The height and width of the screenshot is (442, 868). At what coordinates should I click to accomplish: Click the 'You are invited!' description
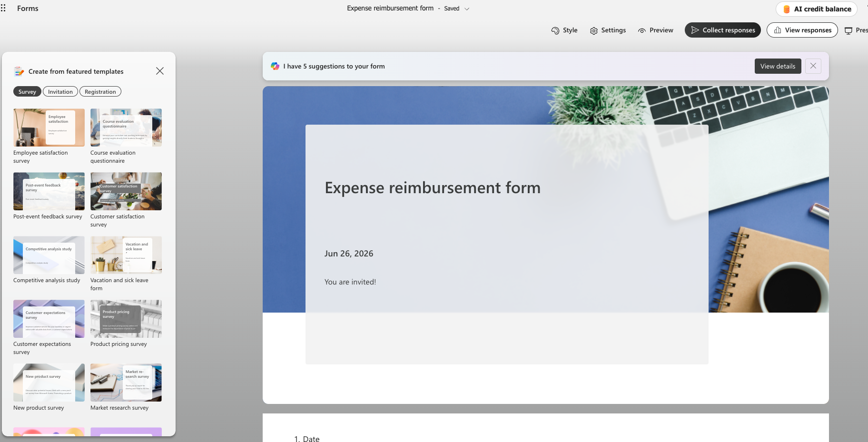(x=350, y=282)
